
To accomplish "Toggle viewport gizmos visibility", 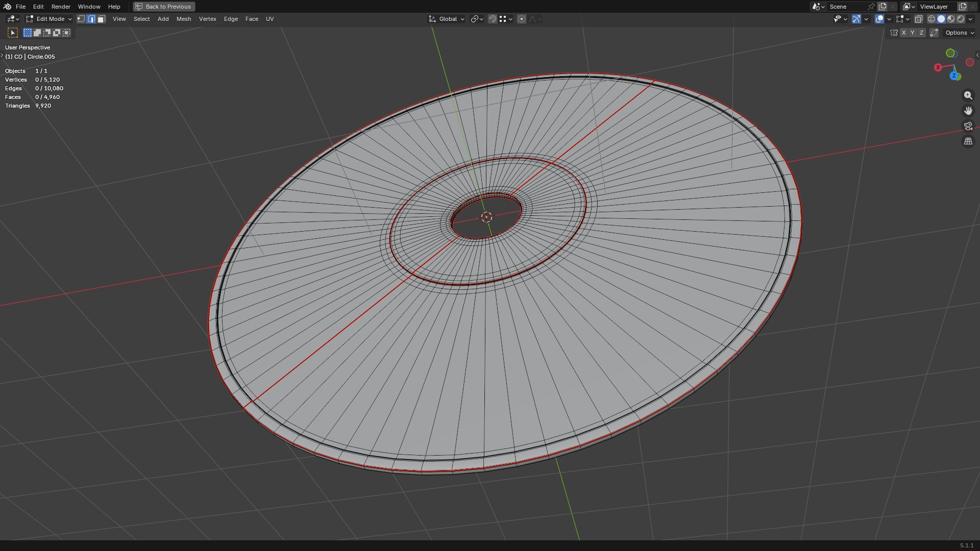I will pos(856,19).
